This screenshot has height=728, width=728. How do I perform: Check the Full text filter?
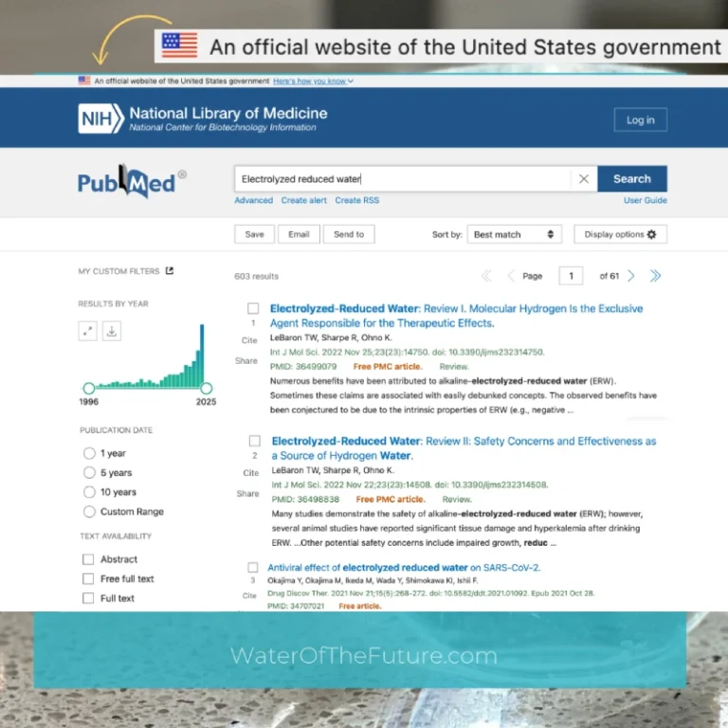click(x=88, y=598)
